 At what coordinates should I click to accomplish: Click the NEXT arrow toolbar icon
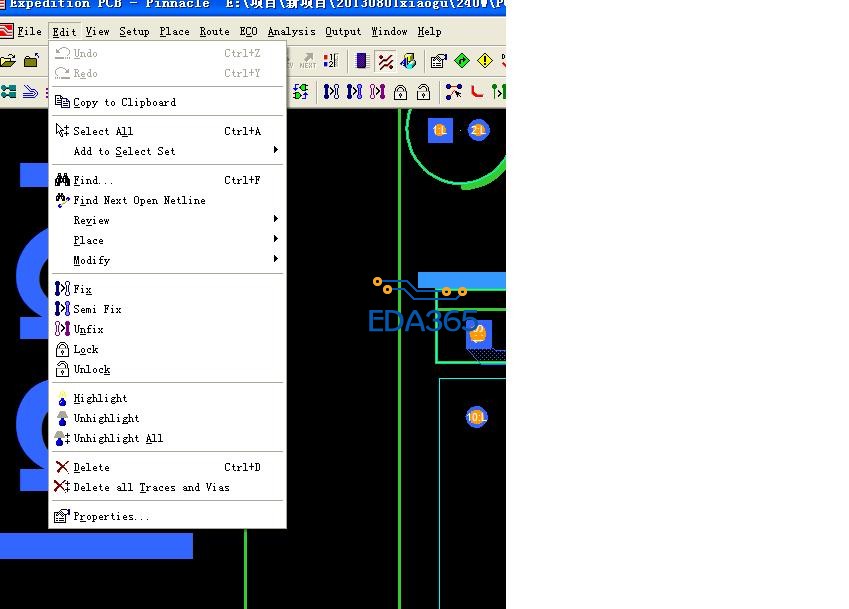pyautogui.click(x=308, y=61)
